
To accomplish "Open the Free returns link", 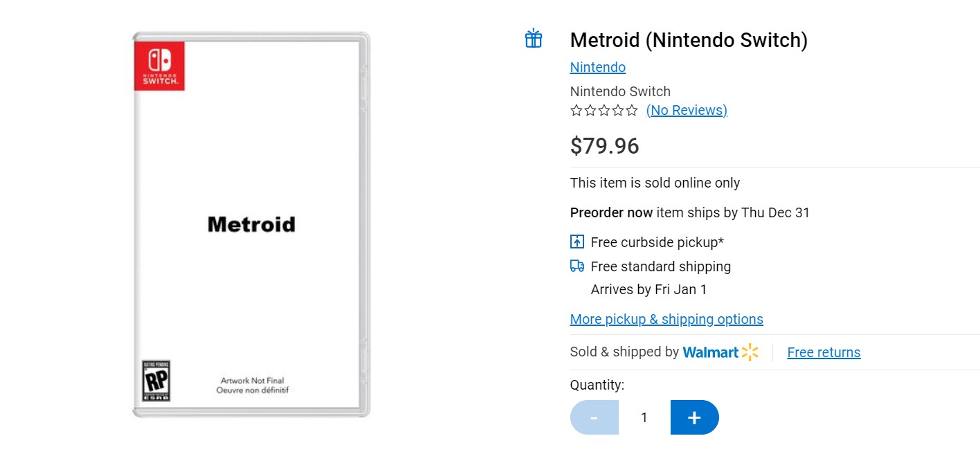I will tap(824, 352).
